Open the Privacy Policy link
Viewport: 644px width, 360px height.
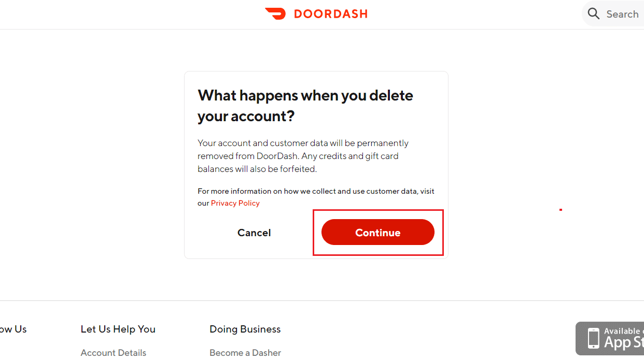(235, 203)
